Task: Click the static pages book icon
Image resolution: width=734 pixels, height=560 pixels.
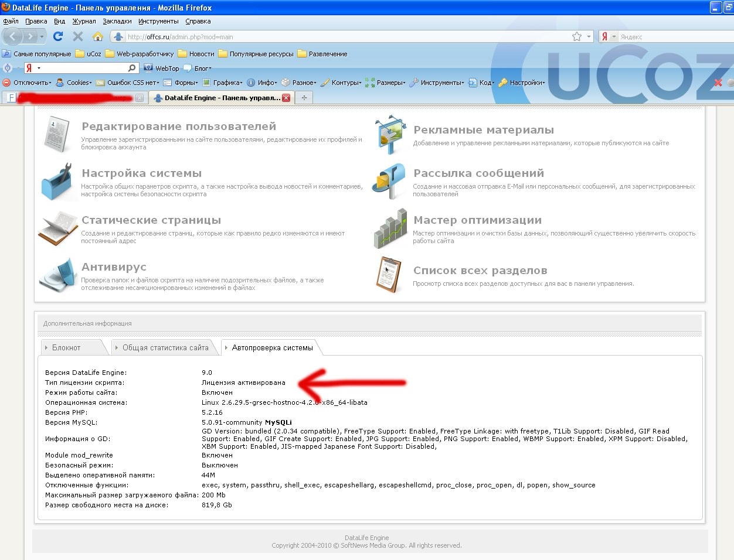Action: [57, 228]
